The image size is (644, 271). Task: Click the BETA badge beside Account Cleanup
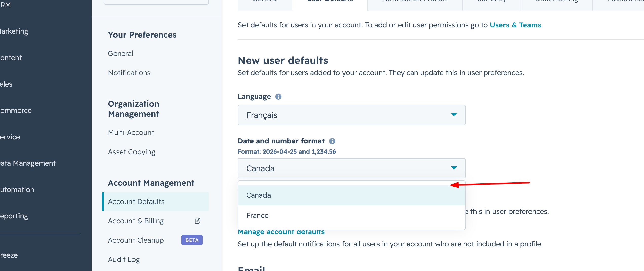(192, 240)
